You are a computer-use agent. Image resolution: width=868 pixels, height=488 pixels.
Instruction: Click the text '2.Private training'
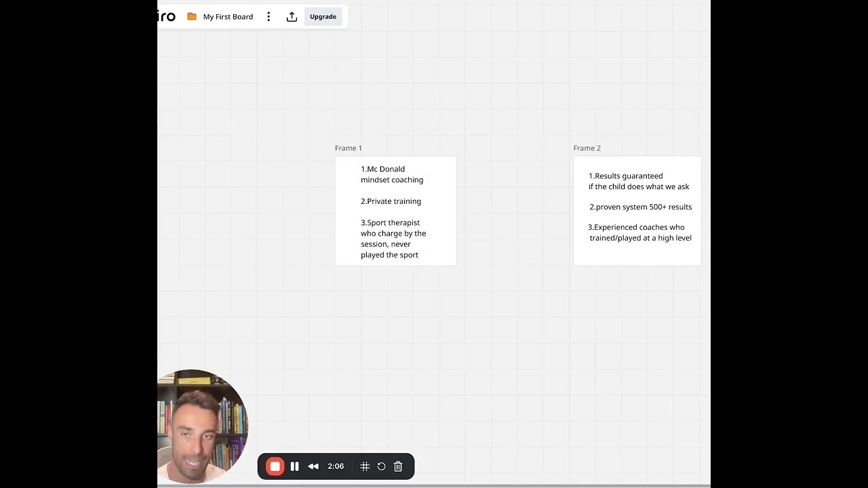[391, 201]
